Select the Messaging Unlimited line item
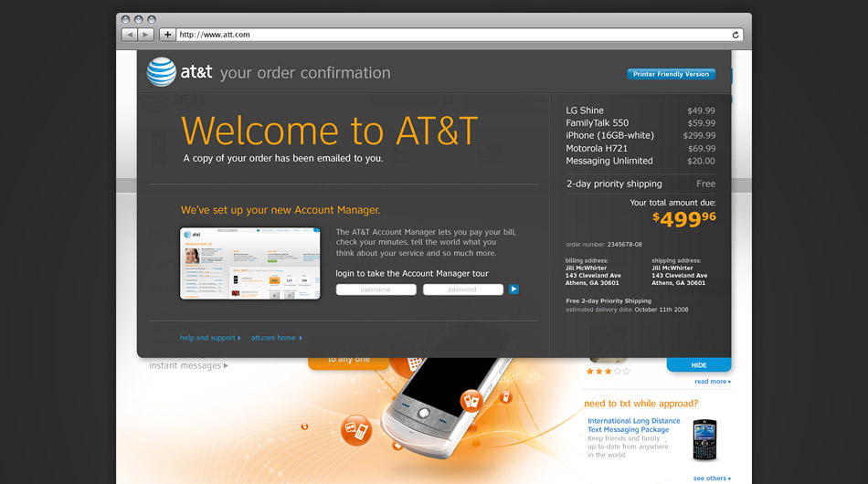The height and width of the screenshot is (484, 868). pos(640,161)
